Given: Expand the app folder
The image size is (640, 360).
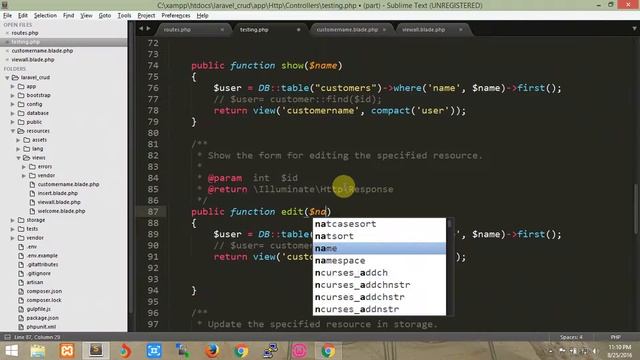Looking at the screenshot, I should coord(13,87).
